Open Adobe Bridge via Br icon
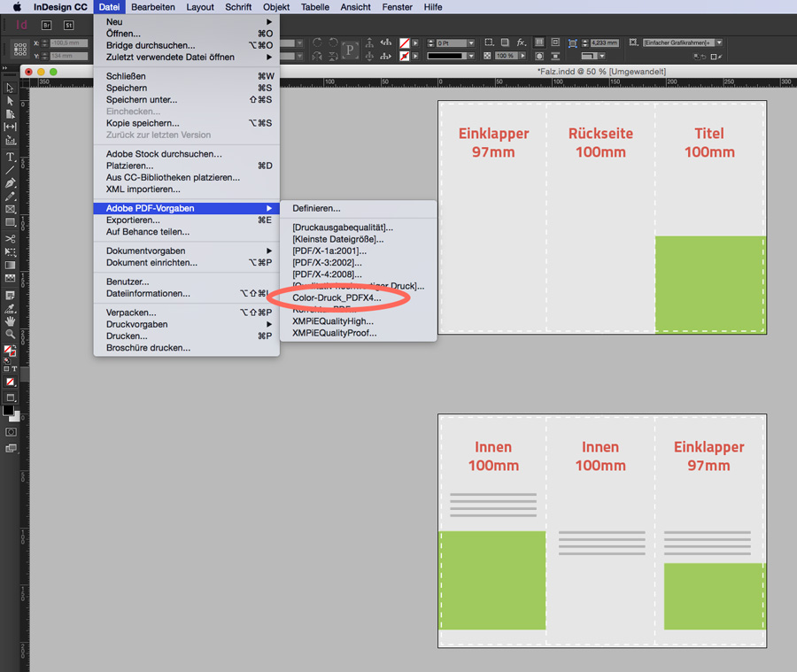797x672 pixels. (46, 25)
